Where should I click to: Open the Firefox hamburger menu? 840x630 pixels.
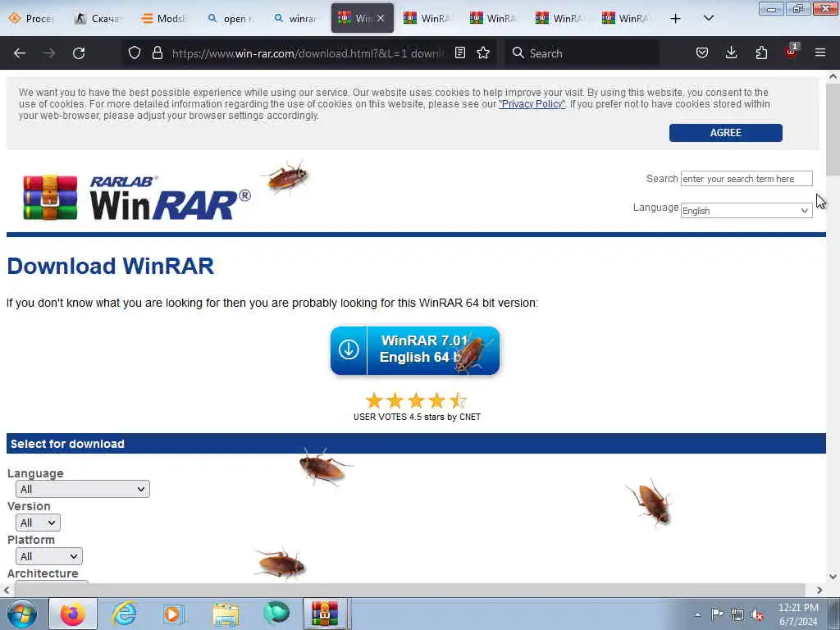(820, 52)
